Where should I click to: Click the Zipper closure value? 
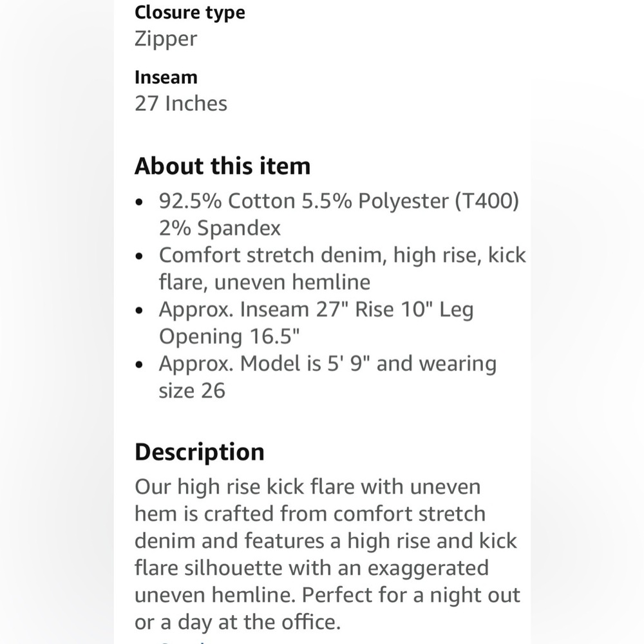coord(166,39)
